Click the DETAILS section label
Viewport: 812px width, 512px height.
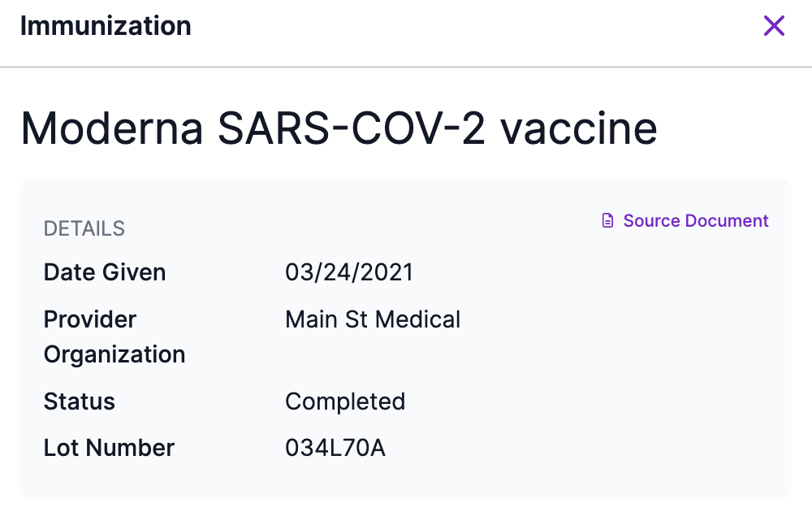pos(84,229)
